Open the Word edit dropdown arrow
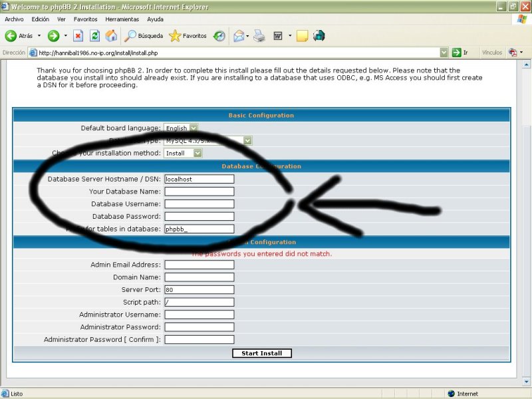This screenshot has height=399, width=532. [290, 36]
